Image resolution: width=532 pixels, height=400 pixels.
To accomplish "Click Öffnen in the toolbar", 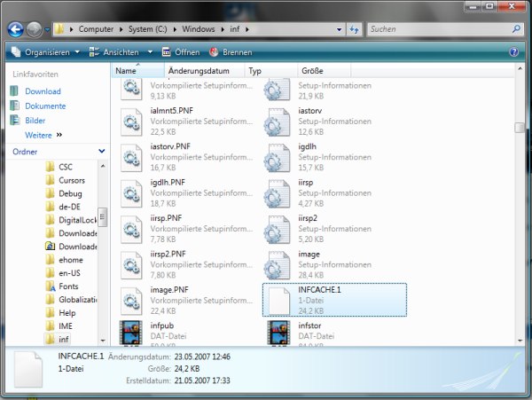I will point(181,52).
